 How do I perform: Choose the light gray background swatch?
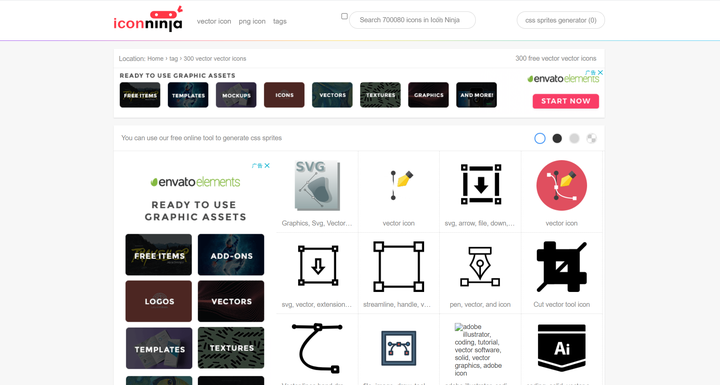[574, 138]
